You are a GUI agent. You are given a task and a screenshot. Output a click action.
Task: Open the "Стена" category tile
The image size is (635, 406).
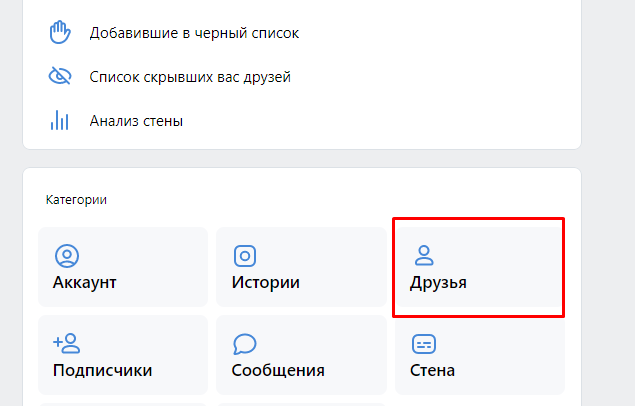(x=479, y=355)
